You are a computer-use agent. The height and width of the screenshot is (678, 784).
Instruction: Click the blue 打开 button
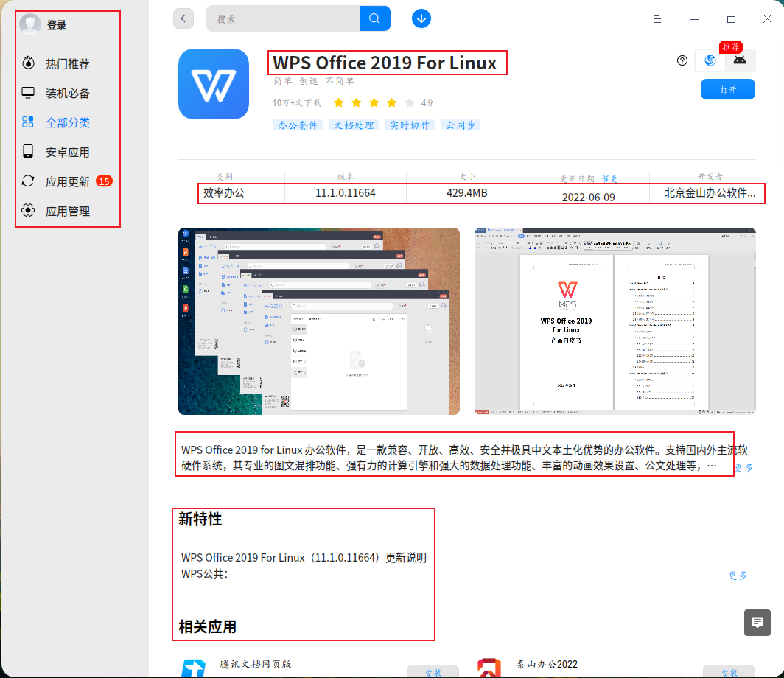(x=727, y=89)
